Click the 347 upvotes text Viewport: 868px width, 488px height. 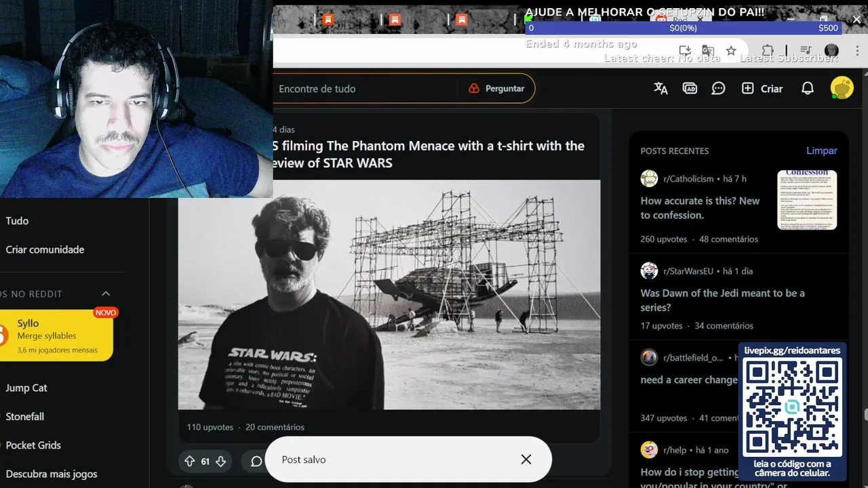click(x=664, y=418)
